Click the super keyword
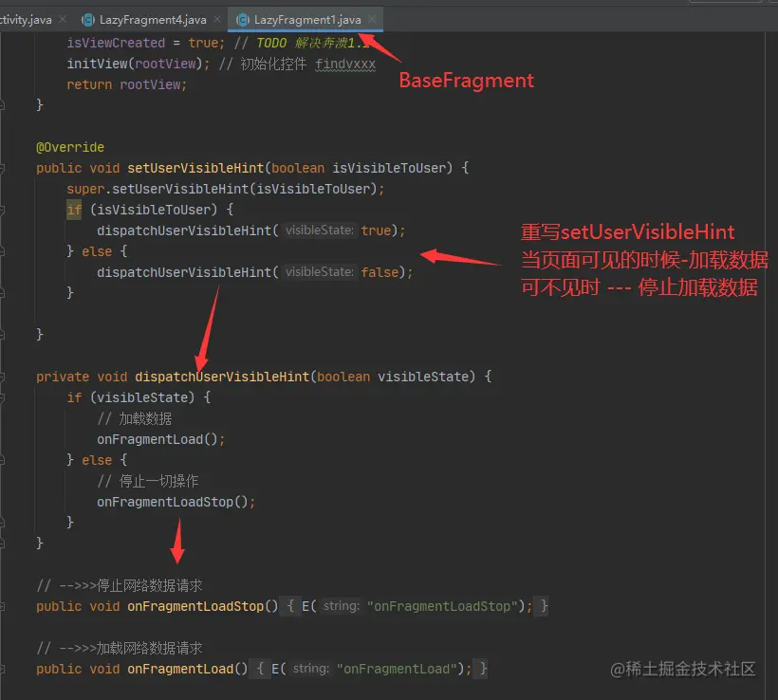Viewport: 778px width, 700px height. 85,189
